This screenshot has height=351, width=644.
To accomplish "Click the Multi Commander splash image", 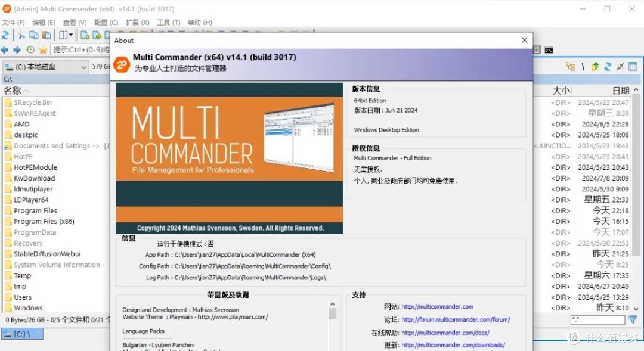I will [229, 159].
